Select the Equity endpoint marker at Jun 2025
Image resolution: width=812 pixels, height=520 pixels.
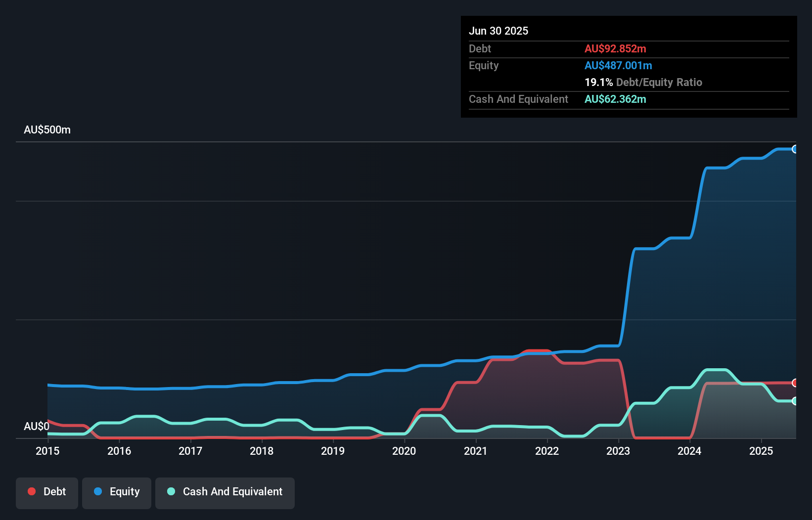(795, 149)
